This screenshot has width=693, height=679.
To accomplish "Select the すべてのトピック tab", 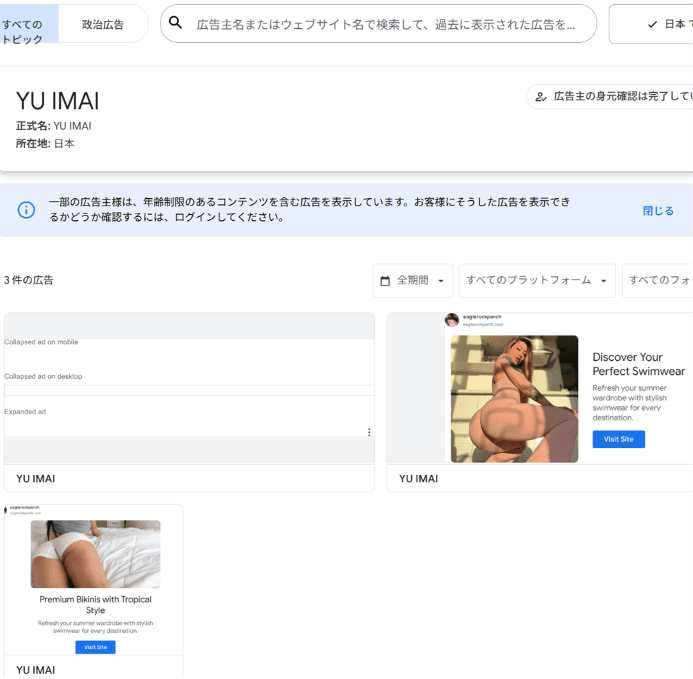I will pyautogui.click(x=29, y=24).
